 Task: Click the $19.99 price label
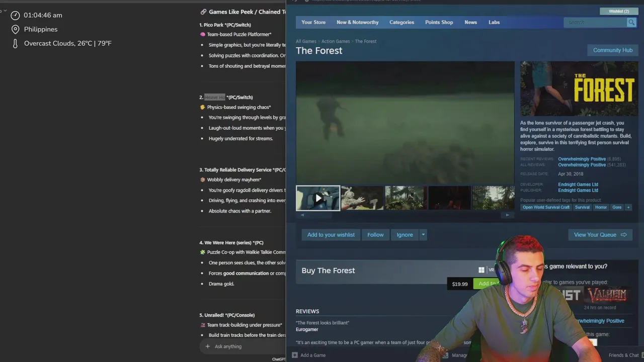460,284
